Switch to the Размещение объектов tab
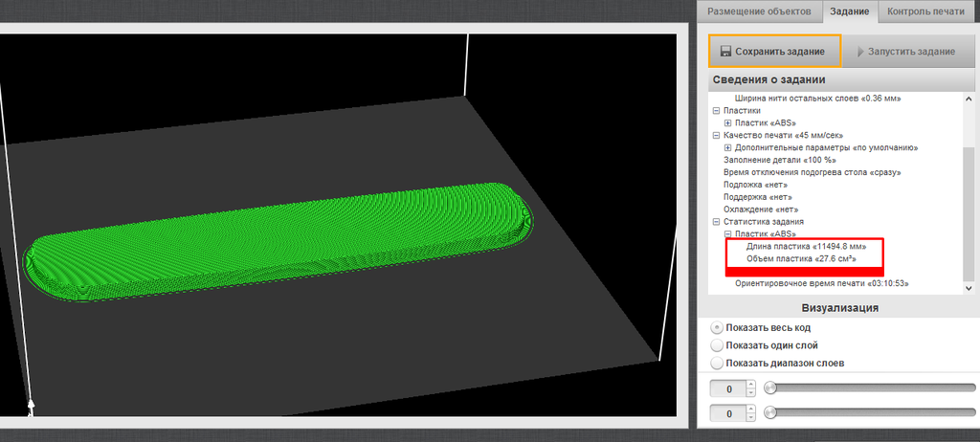 pos(759,11)
